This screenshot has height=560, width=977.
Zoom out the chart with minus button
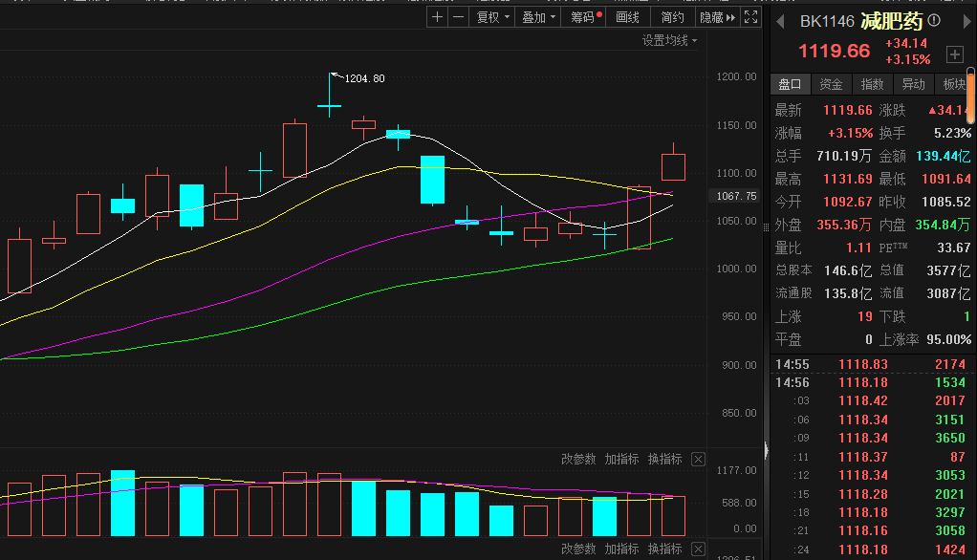coord(459,17)
